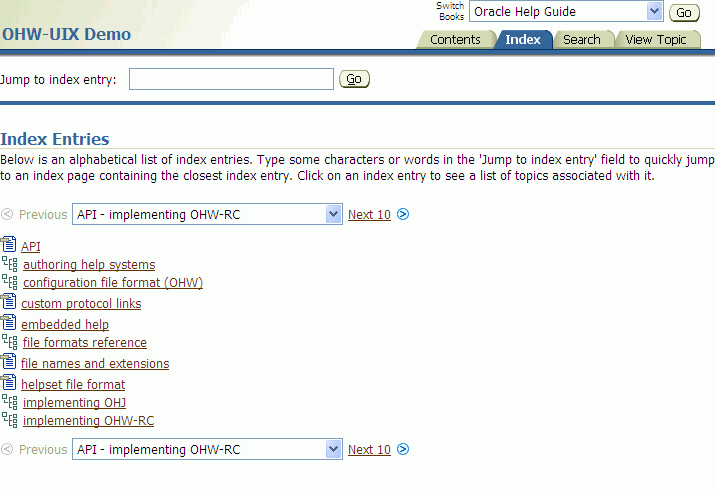Click the bottom Next 10 arrow icon
The width and height of the screenshot is (715, 494).
point(403,449)
